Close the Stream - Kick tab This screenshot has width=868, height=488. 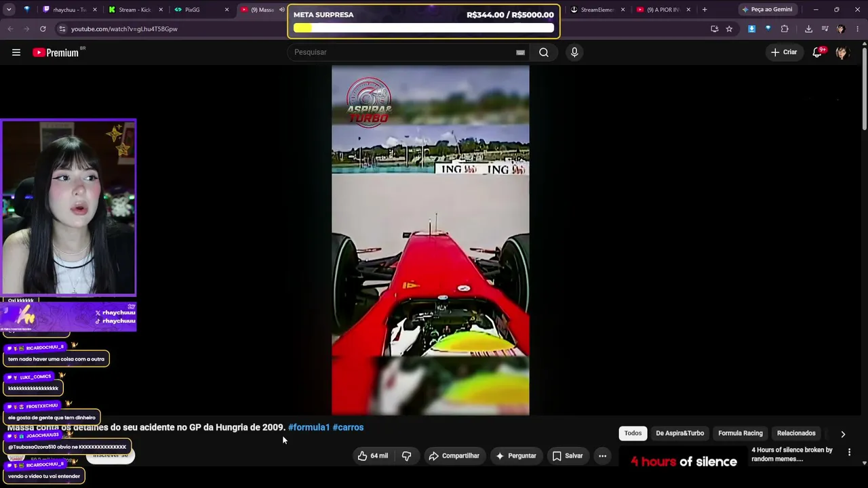click(161, 9)
